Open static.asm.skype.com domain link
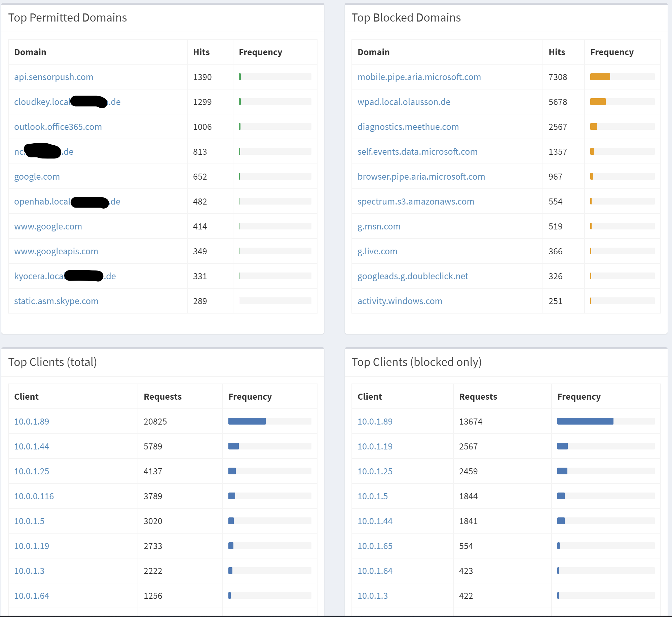The height and width of the screenshot is (617, 672). pyautogui.click(x=56, y=301)
